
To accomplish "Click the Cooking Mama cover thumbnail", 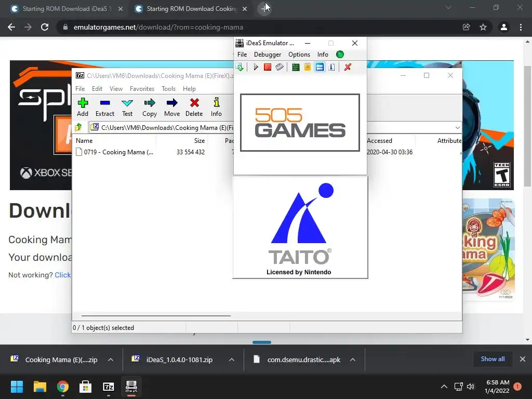I will pos(488,250).
